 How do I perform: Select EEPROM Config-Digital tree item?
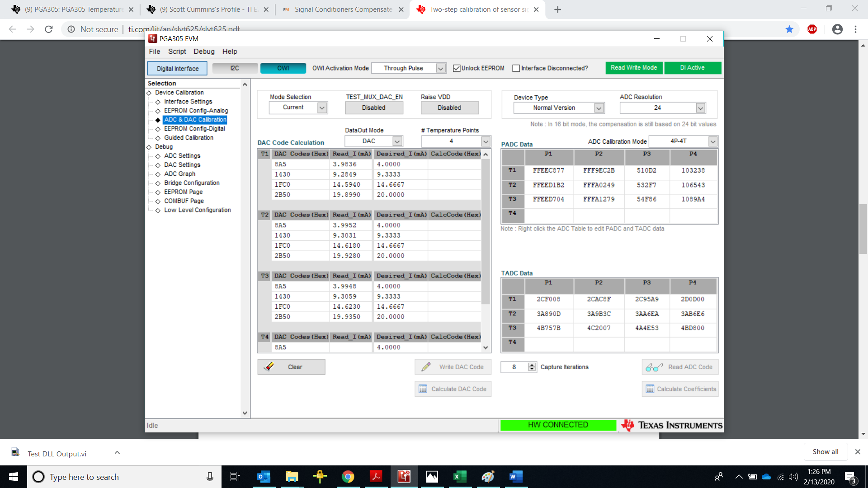(x=194, y=129)
